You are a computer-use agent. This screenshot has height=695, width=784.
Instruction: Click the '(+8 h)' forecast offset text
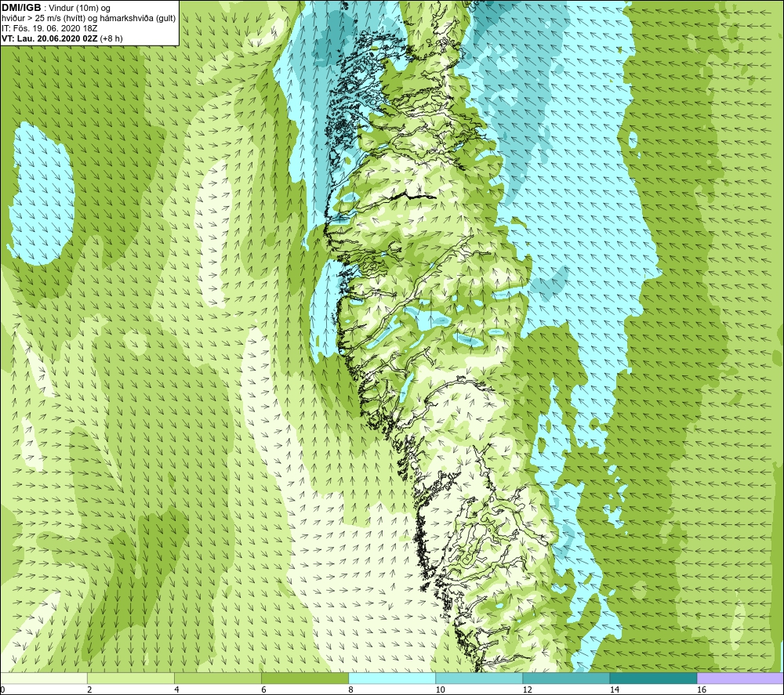(x=111, y=38)
